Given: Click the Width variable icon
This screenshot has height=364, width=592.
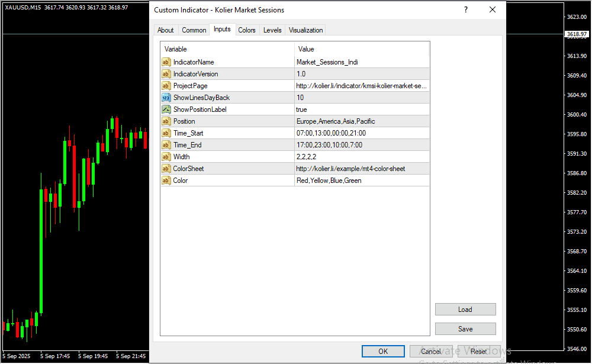Looking at the screenshot, I should pos(166,157).
